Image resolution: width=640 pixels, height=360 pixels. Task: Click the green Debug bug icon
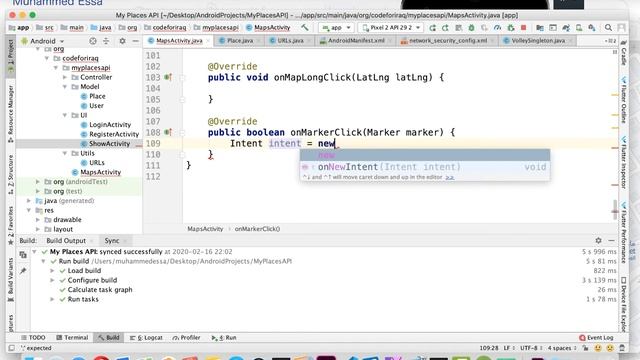(471, 28)
